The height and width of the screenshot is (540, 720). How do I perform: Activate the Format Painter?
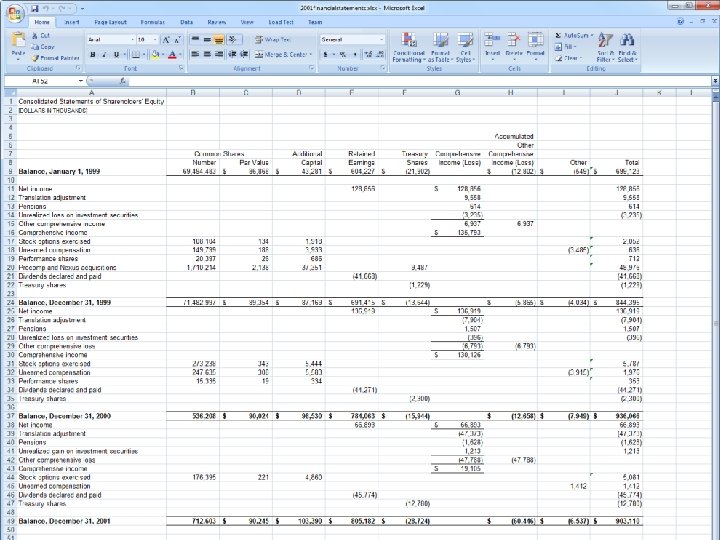tap(55, 58)
